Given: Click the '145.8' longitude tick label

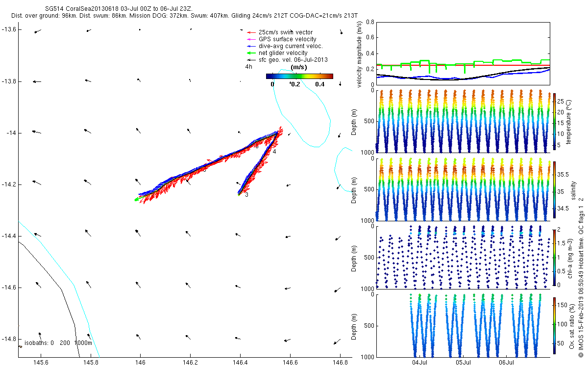Looking at the screenshot, I should point(90,363).
